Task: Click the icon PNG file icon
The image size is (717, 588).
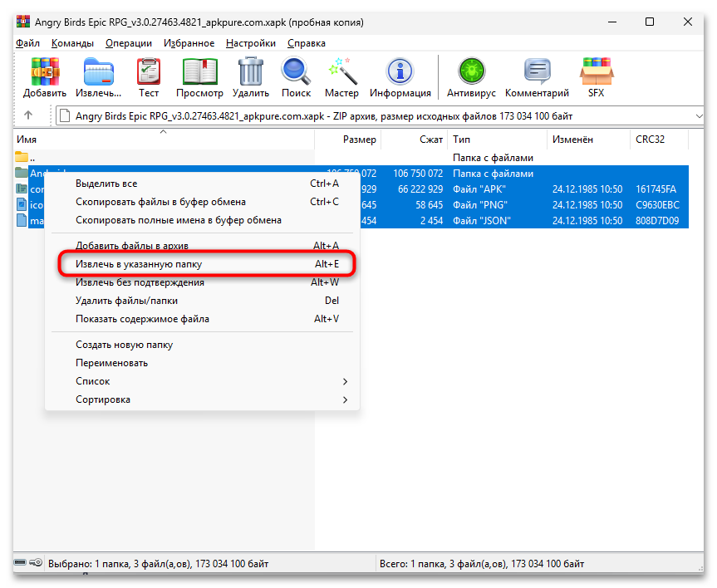Action: [x=22, y=204]
